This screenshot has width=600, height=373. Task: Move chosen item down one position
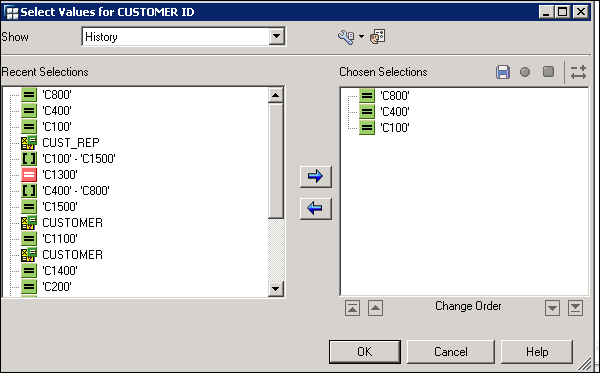(x=553, y=308)
